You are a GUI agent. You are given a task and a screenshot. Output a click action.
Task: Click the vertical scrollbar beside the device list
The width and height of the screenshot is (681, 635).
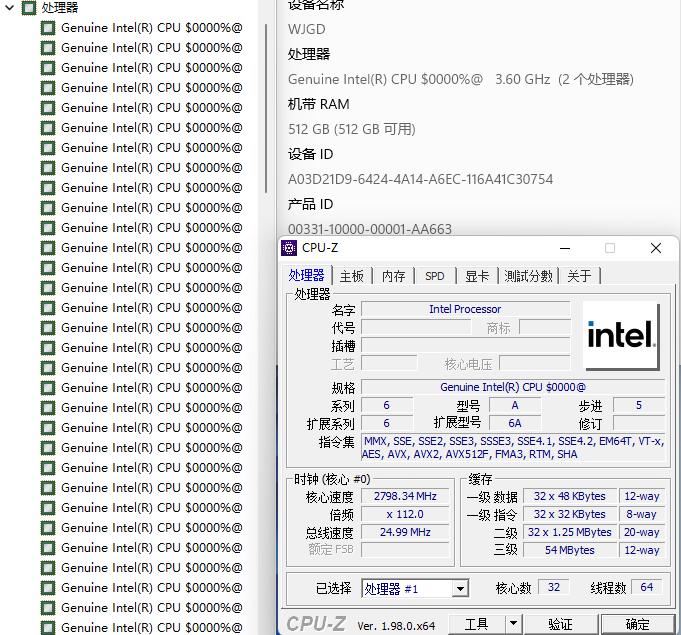(266, 109)
